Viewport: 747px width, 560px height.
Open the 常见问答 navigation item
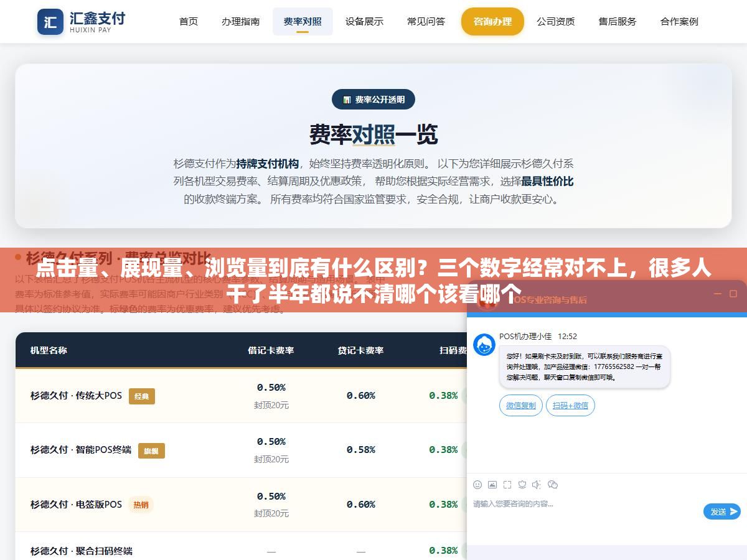(426, 21)
